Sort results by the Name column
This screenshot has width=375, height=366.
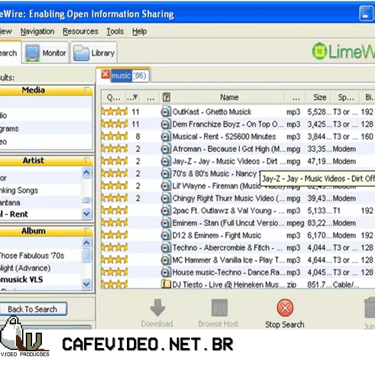click(x=229, y=97)
